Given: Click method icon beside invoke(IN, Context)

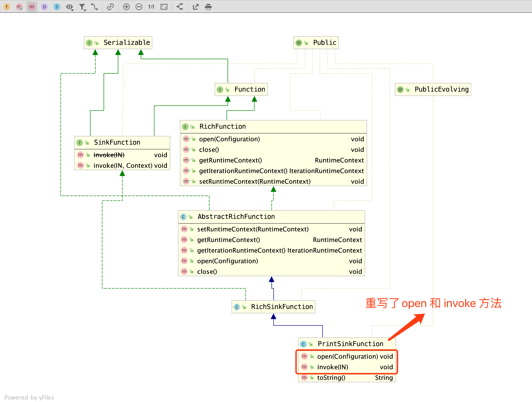Looking at the screenshot, I should pyautogui.click(x=81, y=166).
